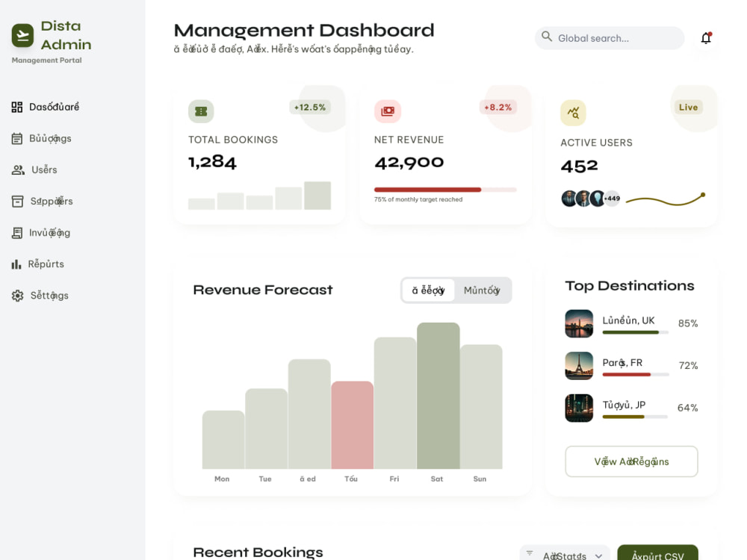747x560 pixels.
Task: Click the Invoicing receipt icon in sidebar
Action: [17, 233]
